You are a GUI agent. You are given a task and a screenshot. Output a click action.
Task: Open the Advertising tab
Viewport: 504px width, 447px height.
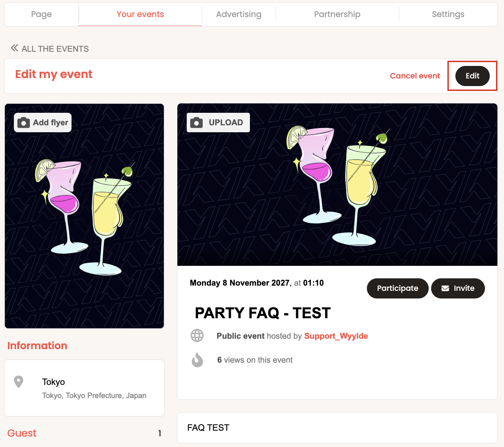tap(239, 14)
